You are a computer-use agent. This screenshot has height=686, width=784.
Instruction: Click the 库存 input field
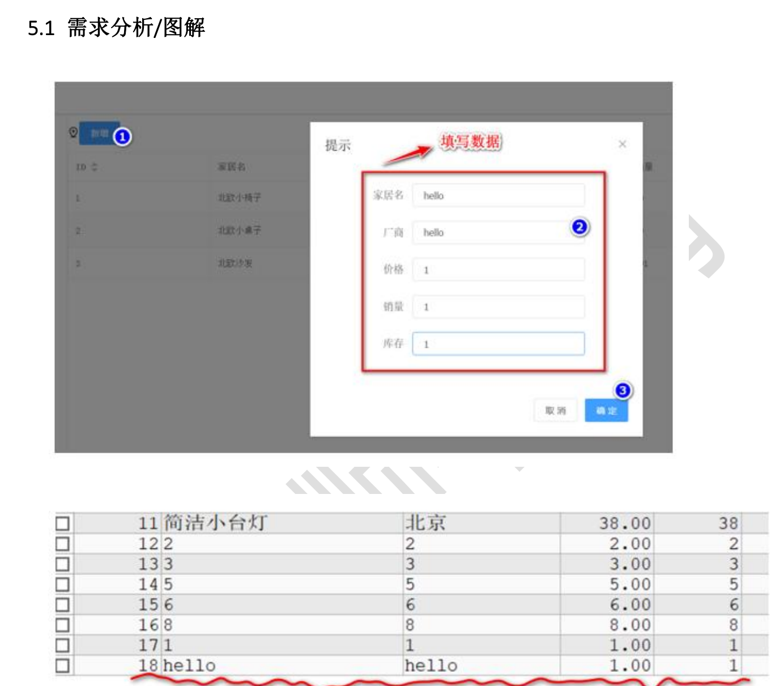(x=498, y=344)
